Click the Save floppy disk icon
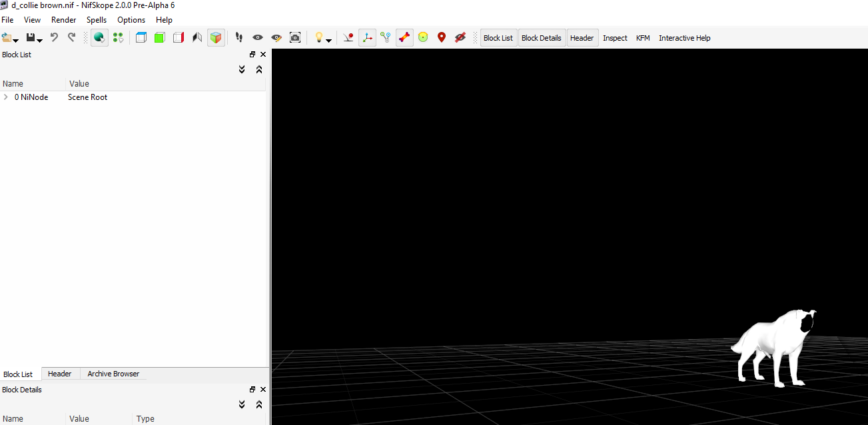 (x=30, y=38)
